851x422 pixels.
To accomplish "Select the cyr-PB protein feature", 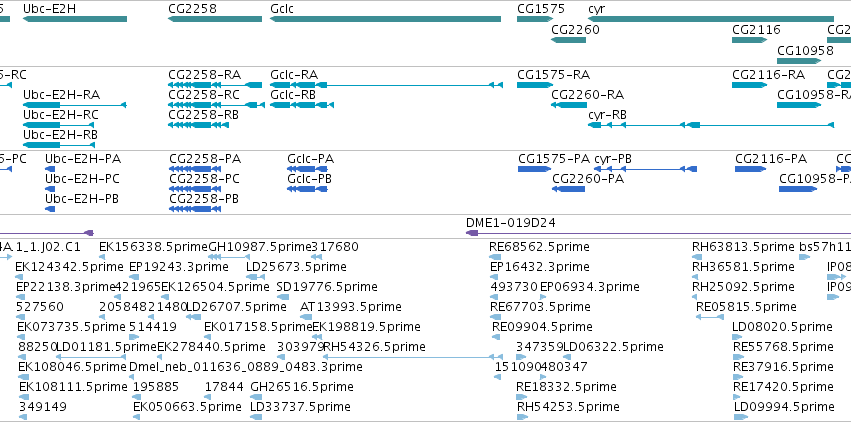I will (645, 169).
